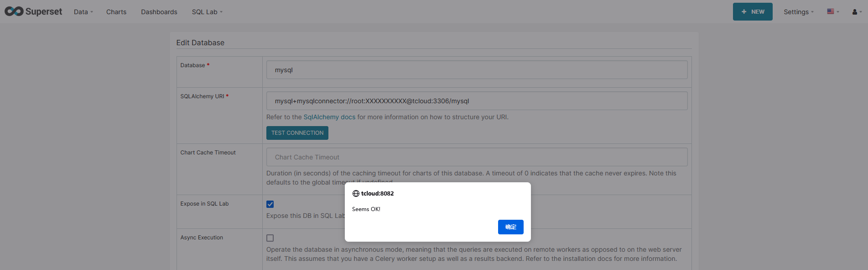Viewport: 868px width, 270px height.
Task: Open the Dashboards page
Action: 159,12
